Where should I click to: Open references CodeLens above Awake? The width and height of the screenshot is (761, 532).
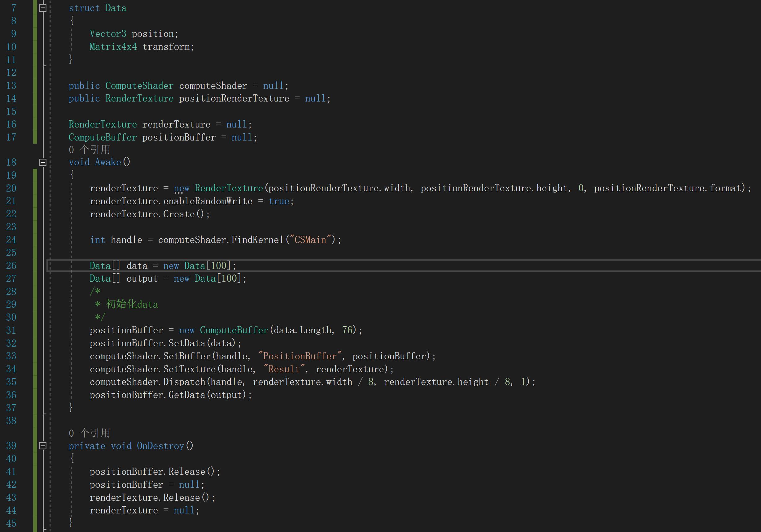click(x=90, y=150)
